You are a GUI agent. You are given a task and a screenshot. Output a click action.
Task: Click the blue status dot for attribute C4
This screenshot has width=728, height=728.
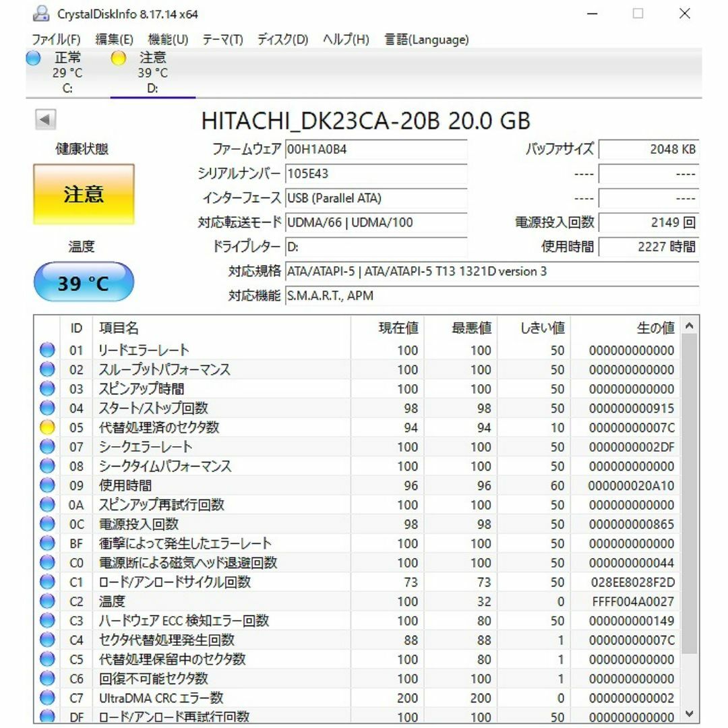coord(47,640)
